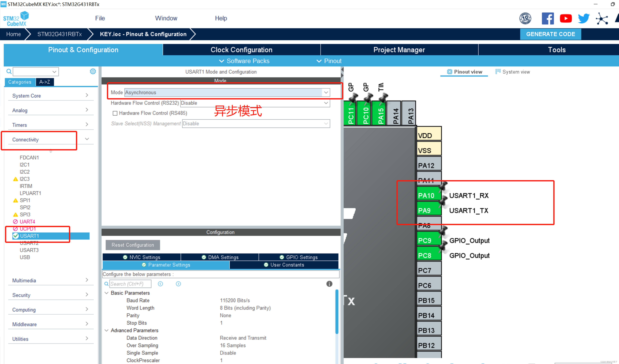The height and width of the screenshot is (364, 619).
Task: Click the ST anniversary badge icon
Action: click(x=525, y=18)
